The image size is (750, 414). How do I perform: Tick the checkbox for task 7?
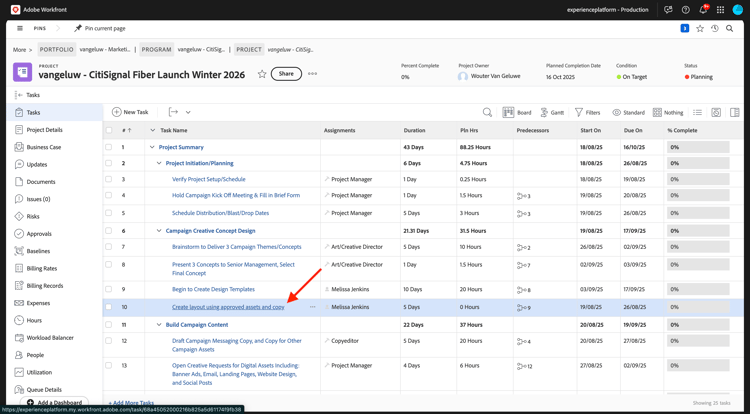click(109, 247)
